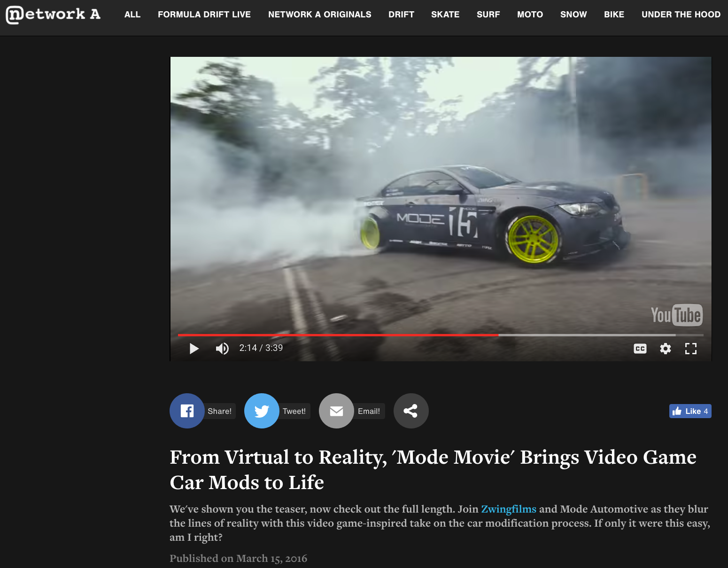Go to Network A Originals
The width and height of the screenshot is (728, 568).
tap(320, 15)
